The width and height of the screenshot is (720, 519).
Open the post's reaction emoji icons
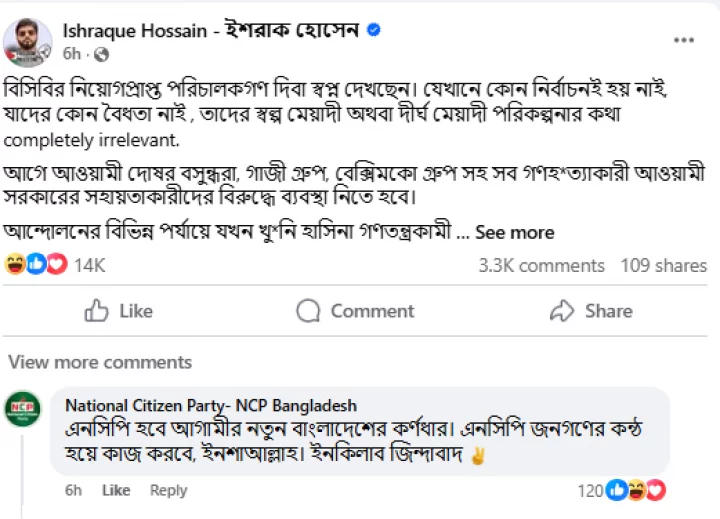tap(34, 265)
